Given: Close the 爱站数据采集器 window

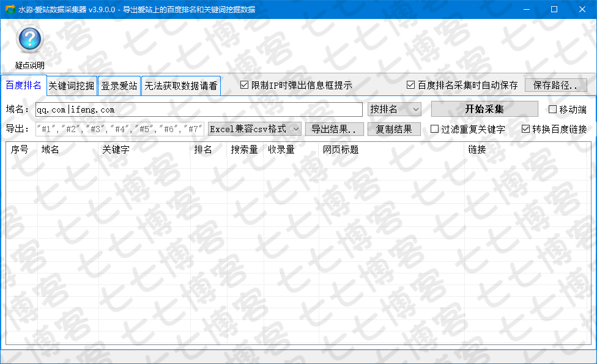Looking at the screenshot, I should pos(582,9).
